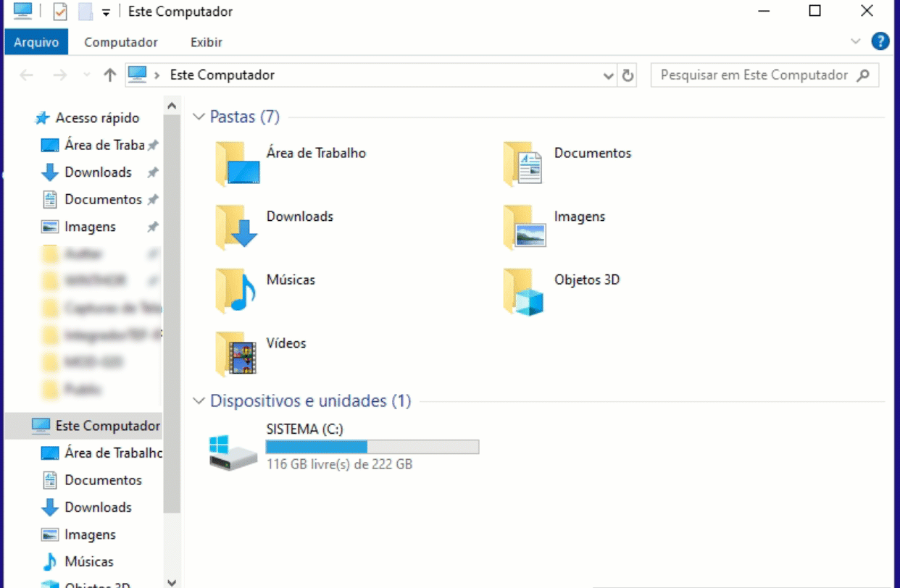Click the sidebar scroll down arrow
900x588 pixels.
171,581
